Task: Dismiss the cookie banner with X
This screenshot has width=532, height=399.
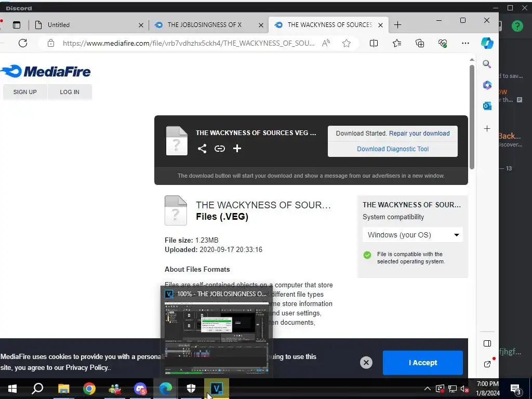Action: [x=366, y=362]
